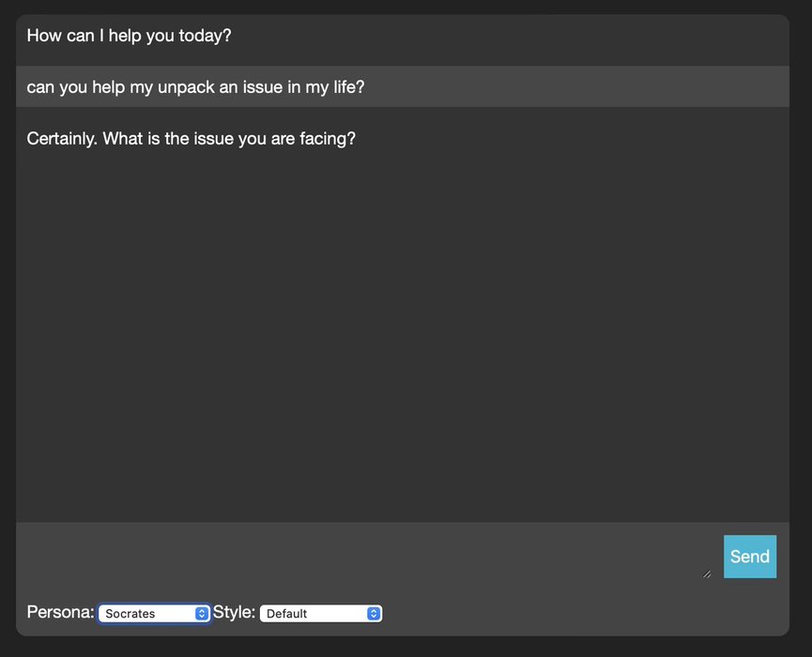Click the "How can I help you today?" message

pyautogui.click(x=129, y=36)
